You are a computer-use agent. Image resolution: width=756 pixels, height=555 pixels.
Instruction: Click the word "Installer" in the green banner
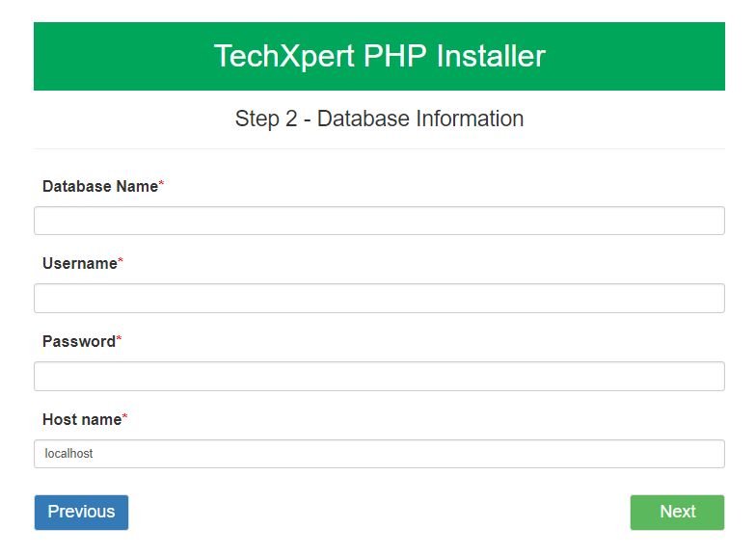point(491,57)
